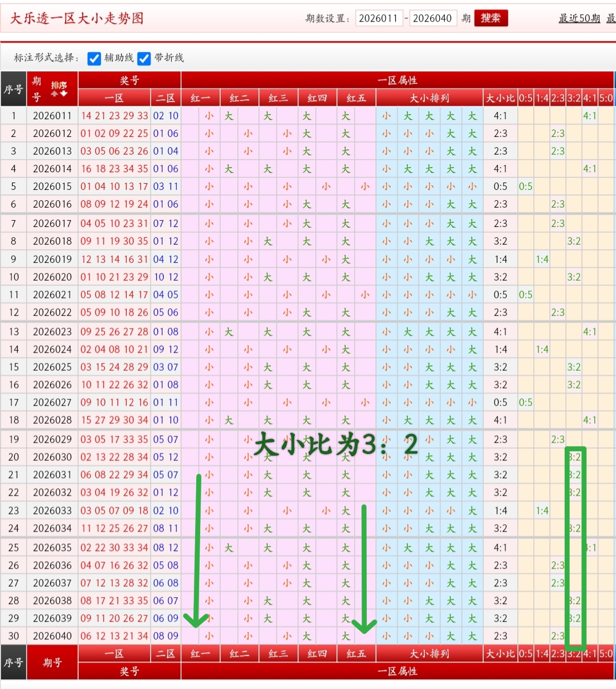Click the ending period input showing 2026040

tap(433, 18)
